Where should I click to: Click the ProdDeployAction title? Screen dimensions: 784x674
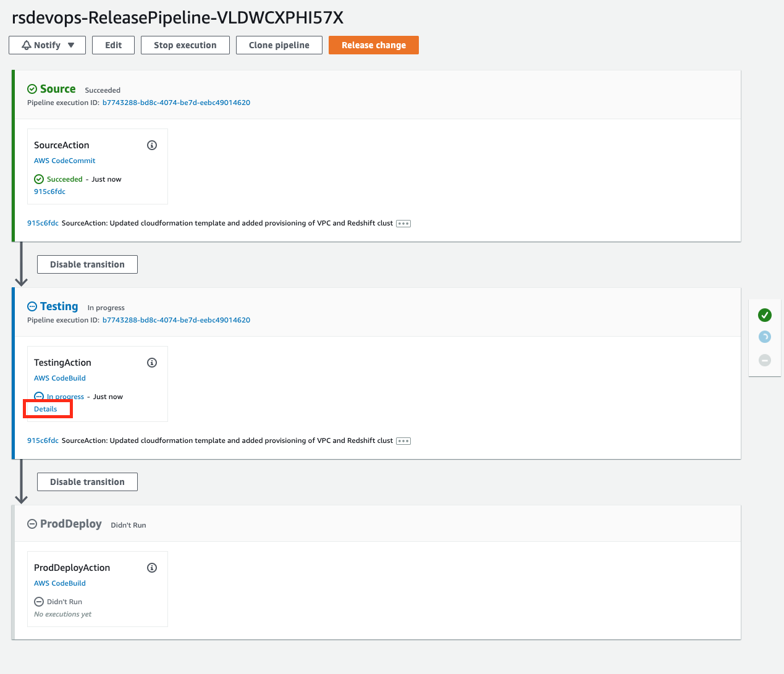(x=72, y=568)
